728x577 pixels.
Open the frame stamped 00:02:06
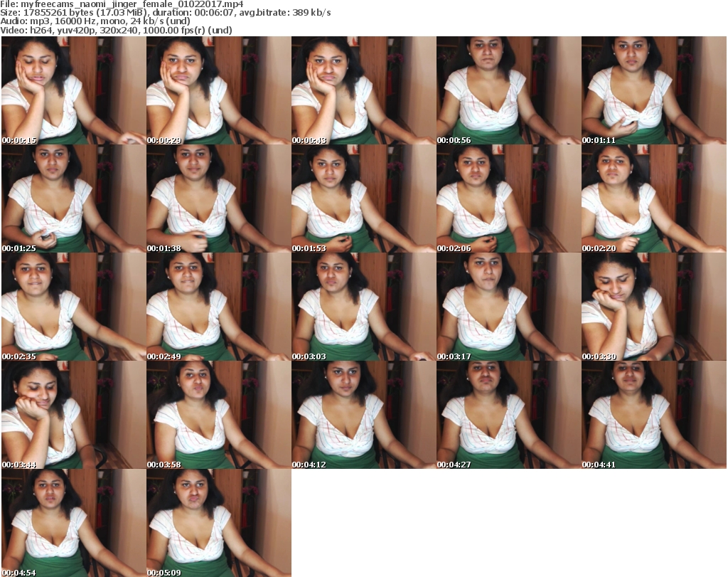509,198
